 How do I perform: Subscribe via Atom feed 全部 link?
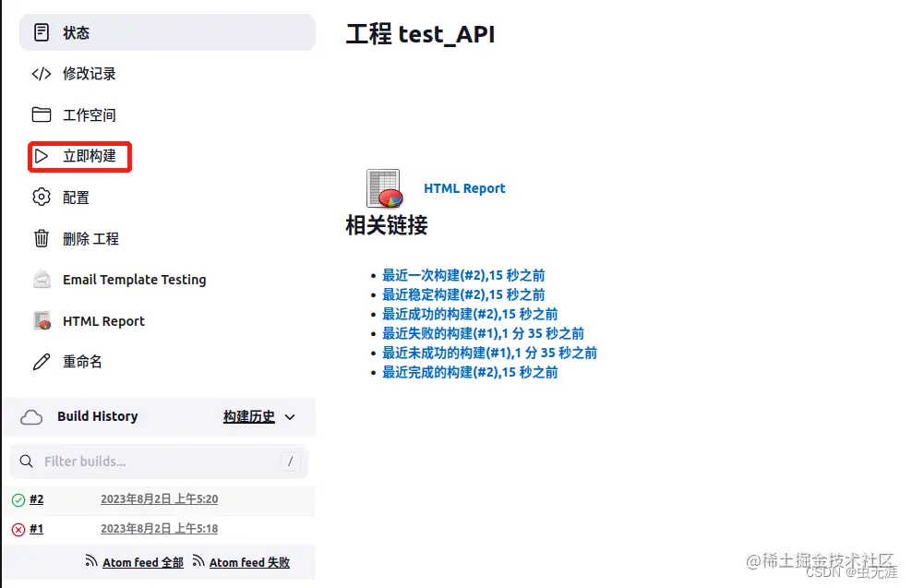point(141,561)
